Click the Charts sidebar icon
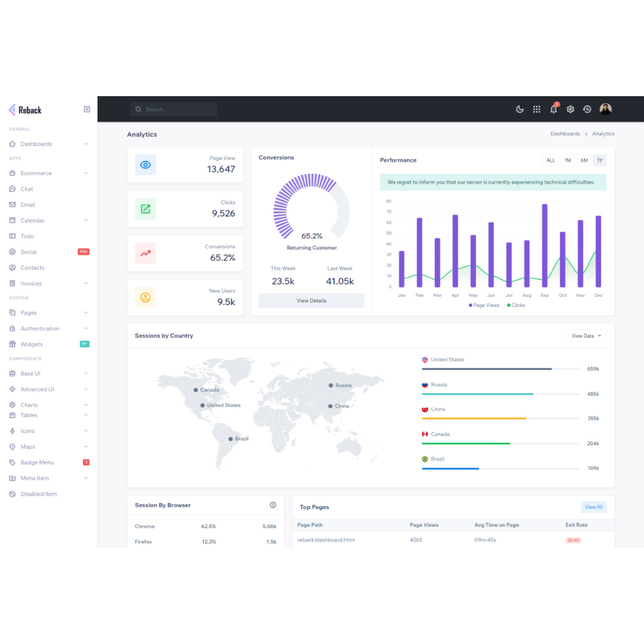The image size is (644, 644). [x=13, y=405]
